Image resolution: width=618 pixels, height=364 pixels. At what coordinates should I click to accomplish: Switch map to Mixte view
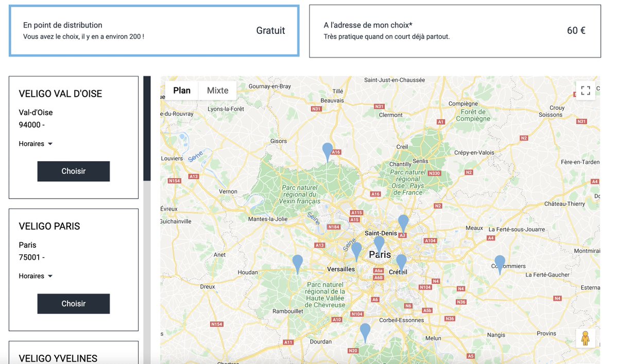click(217, 91)
